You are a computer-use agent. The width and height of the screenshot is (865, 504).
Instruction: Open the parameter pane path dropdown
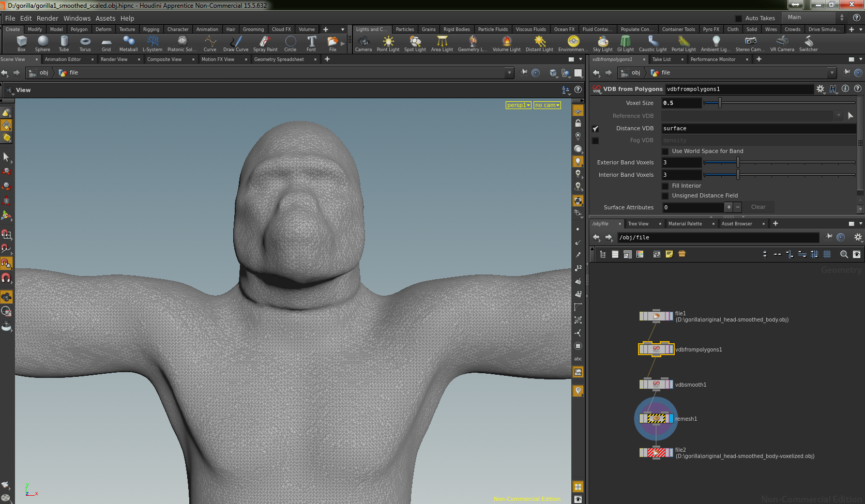832,73
